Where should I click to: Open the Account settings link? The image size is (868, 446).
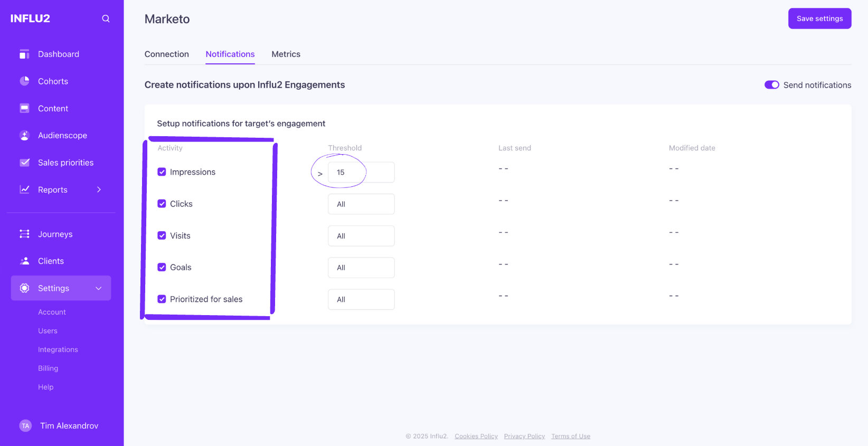[x=52, y=312]
